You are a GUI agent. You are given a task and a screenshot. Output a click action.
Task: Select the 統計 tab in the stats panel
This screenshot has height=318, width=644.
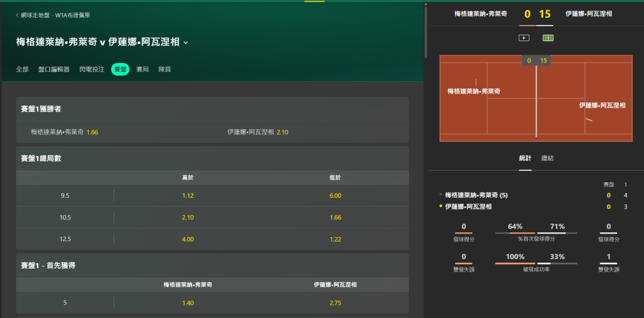click(525, 158)
